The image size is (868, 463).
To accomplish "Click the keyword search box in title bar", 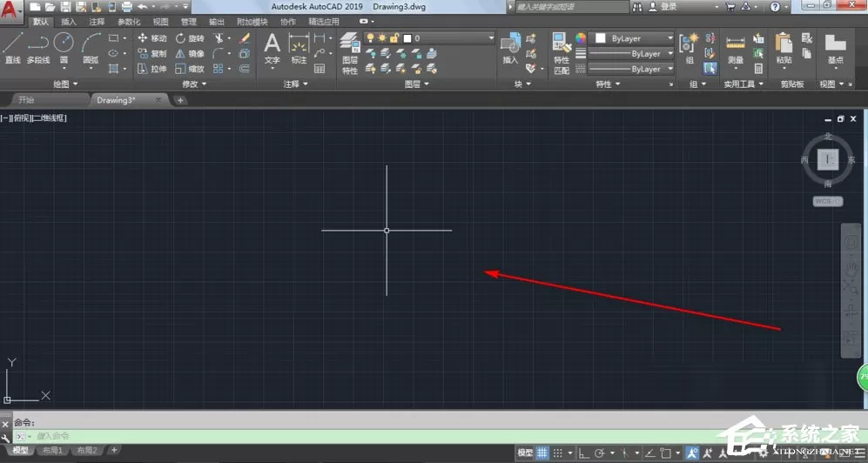I will [571, 7].
